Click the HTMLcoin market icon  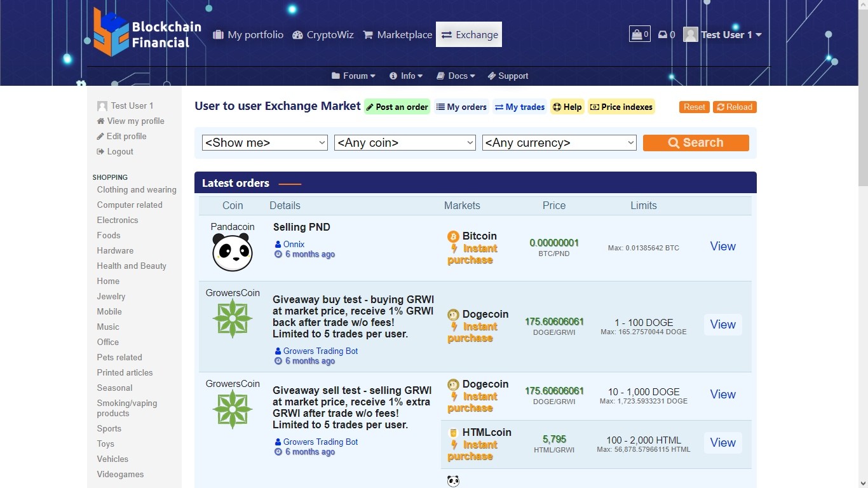click(453, 433)
